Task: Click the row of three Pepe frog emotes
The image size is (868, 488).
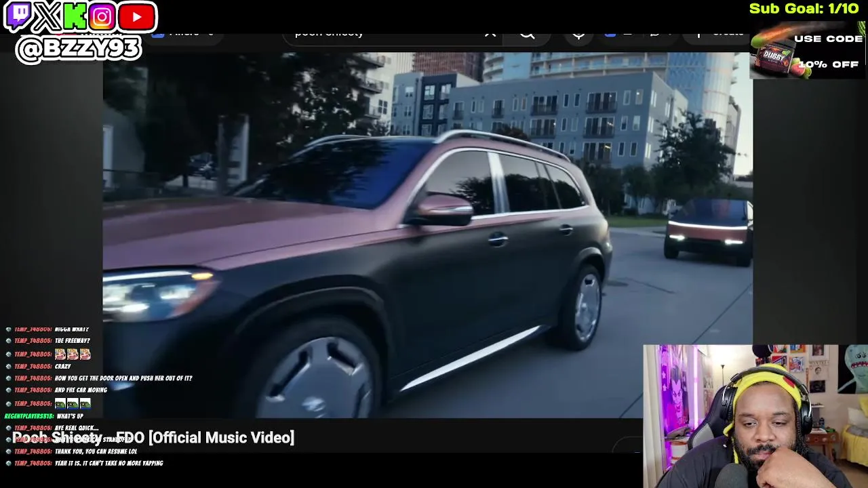Action: 73,403
